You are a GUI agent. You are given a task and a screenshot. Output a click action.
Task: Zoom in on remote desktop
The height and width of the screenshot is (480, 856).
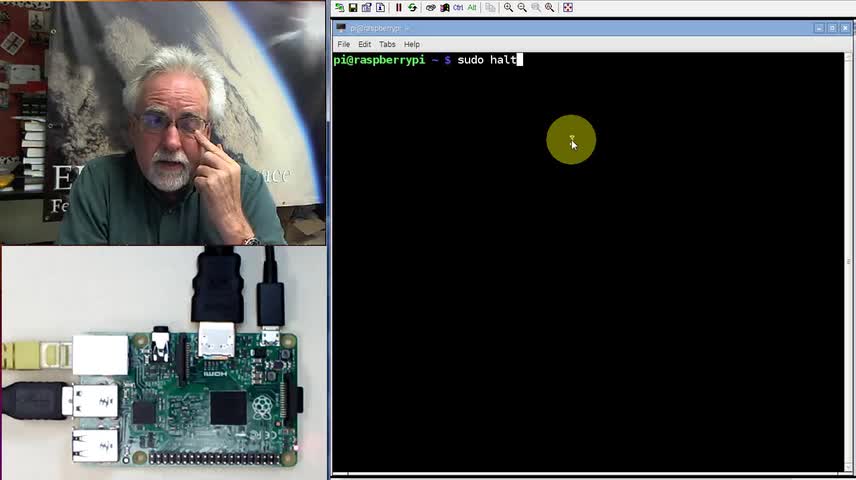click(508, 8)
